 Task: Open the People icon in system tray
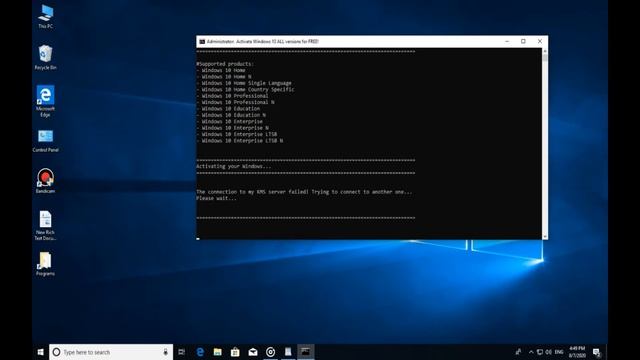click(x=518, y=352)
